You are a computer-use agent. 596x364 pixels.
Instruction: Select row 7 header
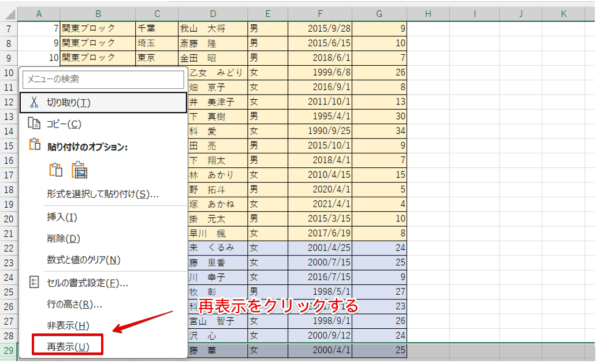9,29
